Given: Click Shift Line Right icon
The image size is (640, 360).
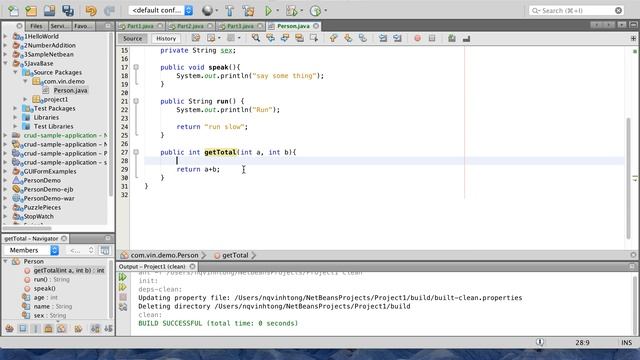Looking at the screenshot, I should coord(398,38).
